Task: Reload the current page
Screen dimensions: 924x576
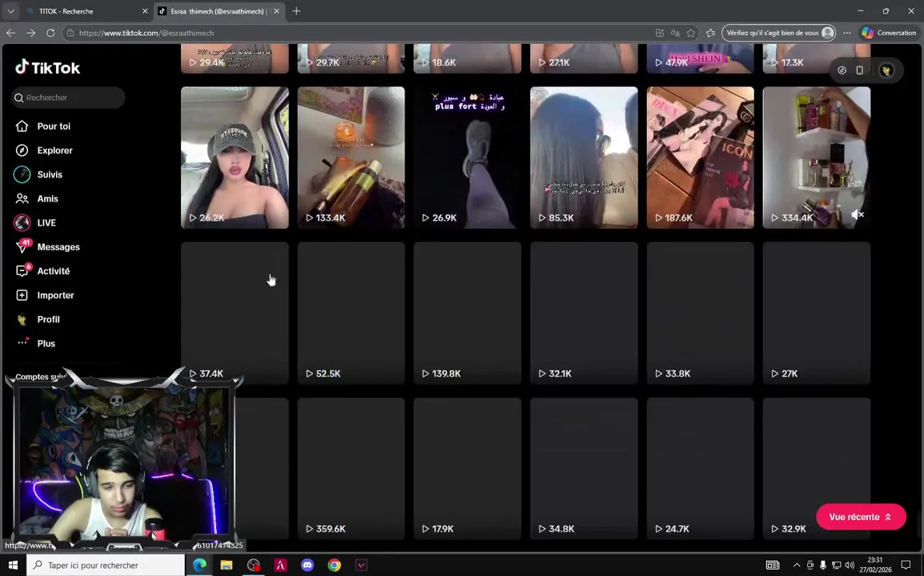Action: [50, 33]
